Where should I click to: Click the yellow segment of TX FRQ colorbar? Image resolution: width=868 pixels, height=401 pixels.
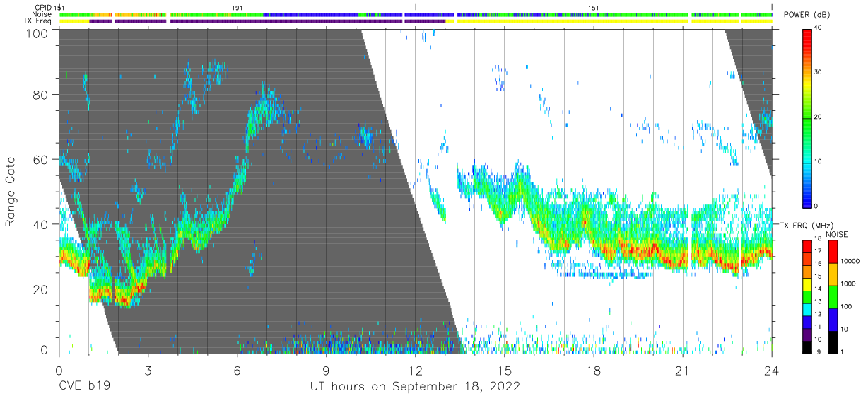(x=807, y=284)
